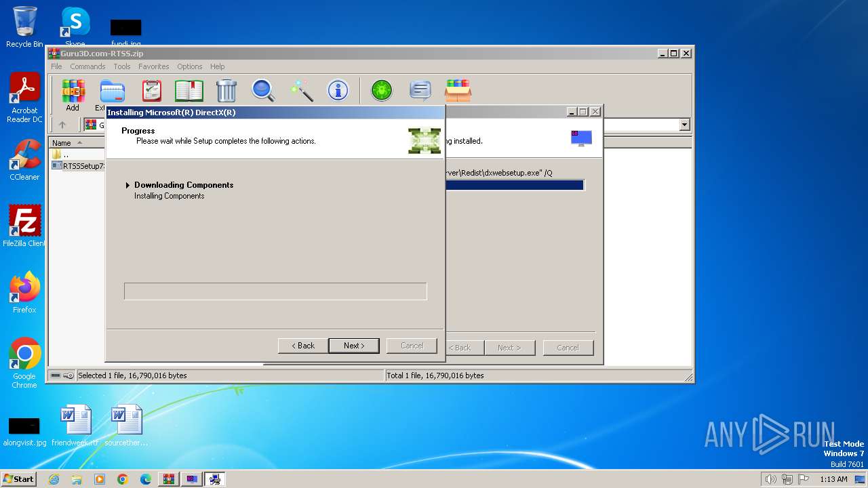Click the volume speaker tray icon

coord(770,479)
